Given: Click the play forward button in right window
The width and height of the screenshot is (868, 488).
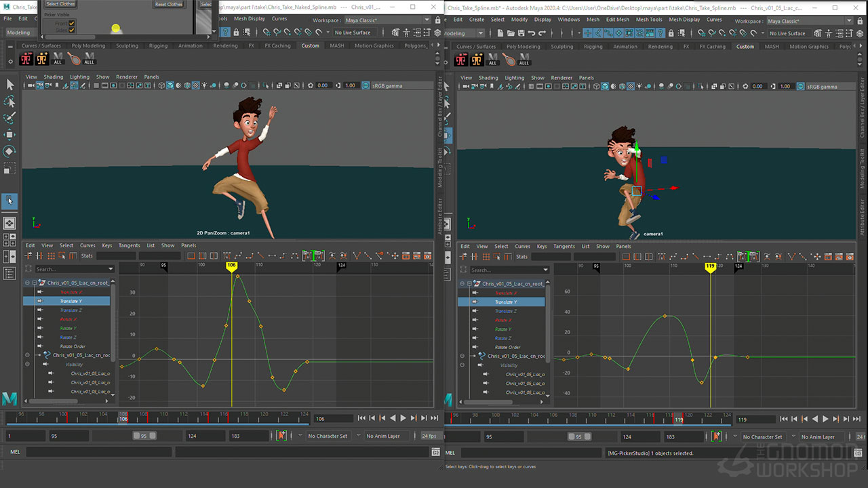Looking at the screenshot, I should 825,419.
